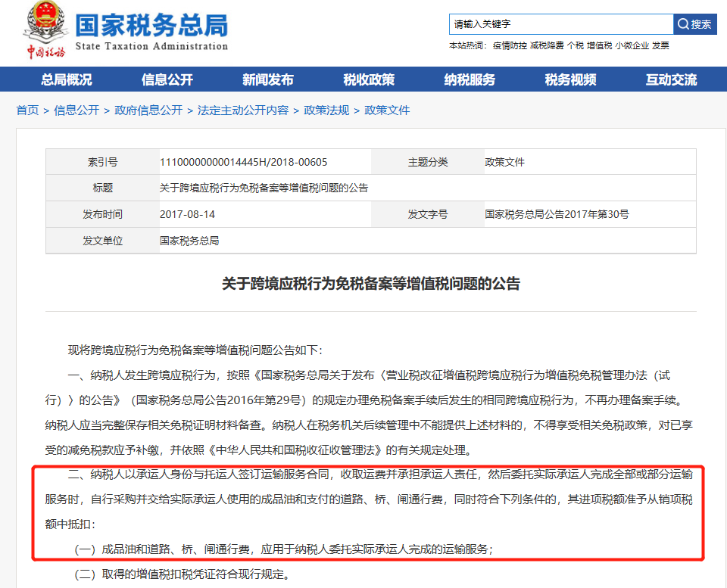727x588 pixels.
Task: Select 新闻发布 in the navigation bar
Action: [268, 79]
